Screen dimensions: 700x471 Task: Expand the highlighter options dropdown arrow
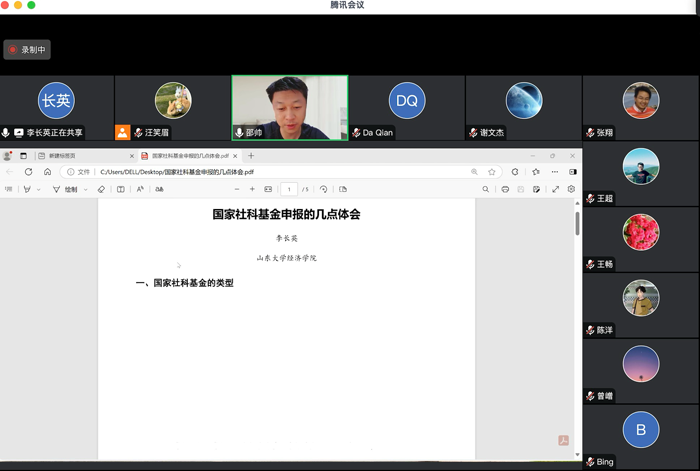click(x=39, y=189)
